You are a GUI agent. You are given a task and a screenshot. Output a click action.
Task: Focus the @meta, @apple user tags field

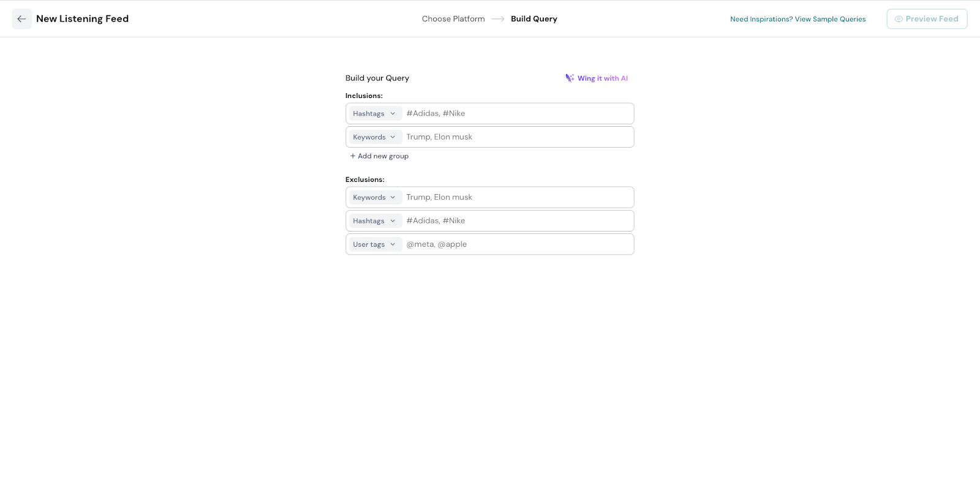[518, 244]
